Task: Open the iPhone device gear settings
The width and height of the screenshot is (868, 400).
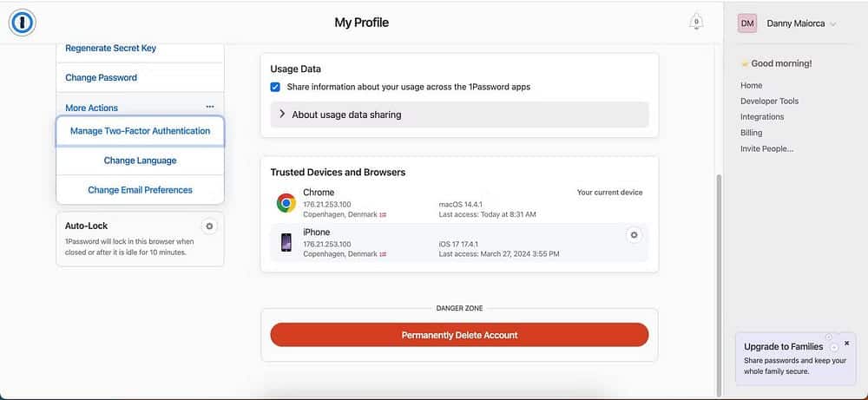Action: pos(634,235)
